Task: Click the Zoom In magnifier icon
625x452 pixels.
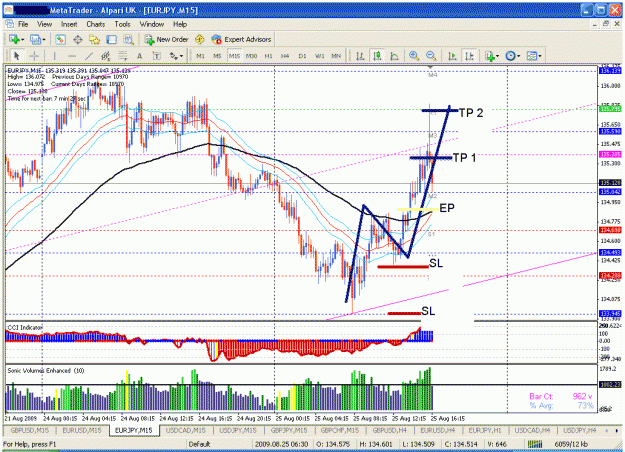Action: coord(414,56)
